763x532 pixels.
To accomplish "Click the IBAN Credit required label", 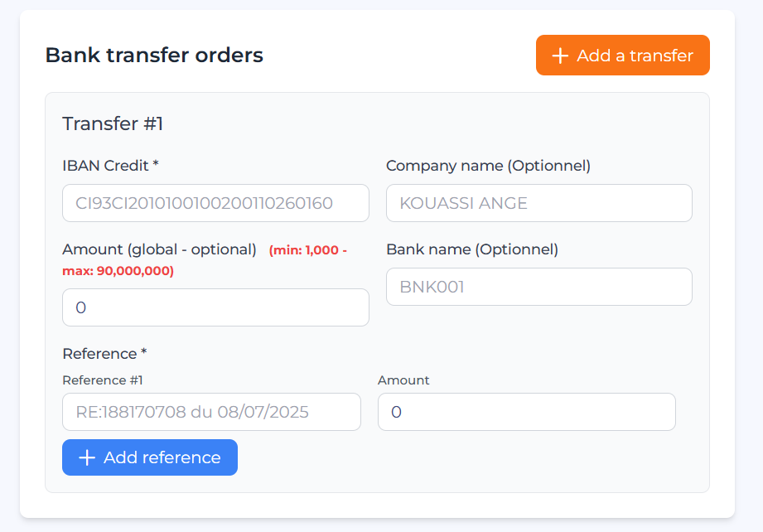I will [x=109, y=166].
